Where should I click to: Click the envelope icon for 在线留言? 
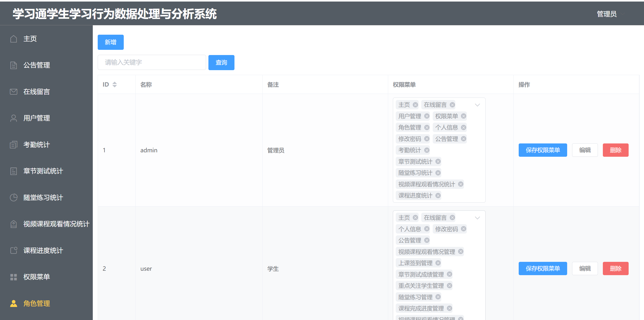pos(14,92)
